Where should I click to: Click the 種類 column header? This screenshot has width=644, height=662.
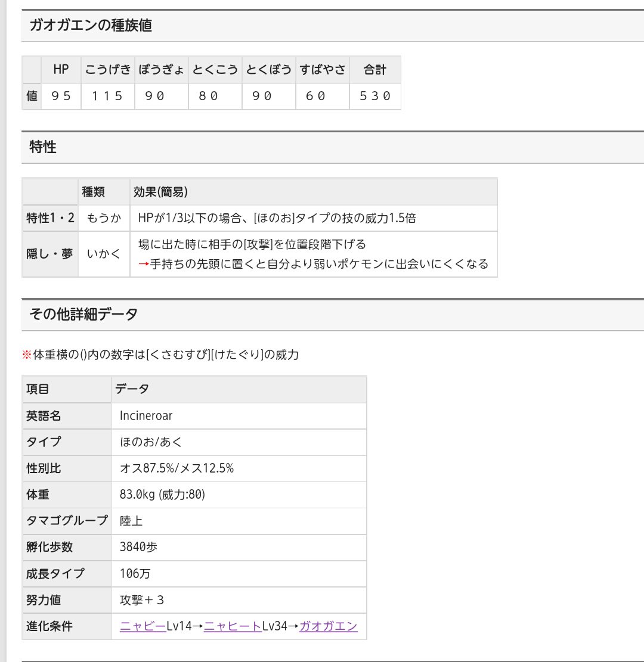104,192
